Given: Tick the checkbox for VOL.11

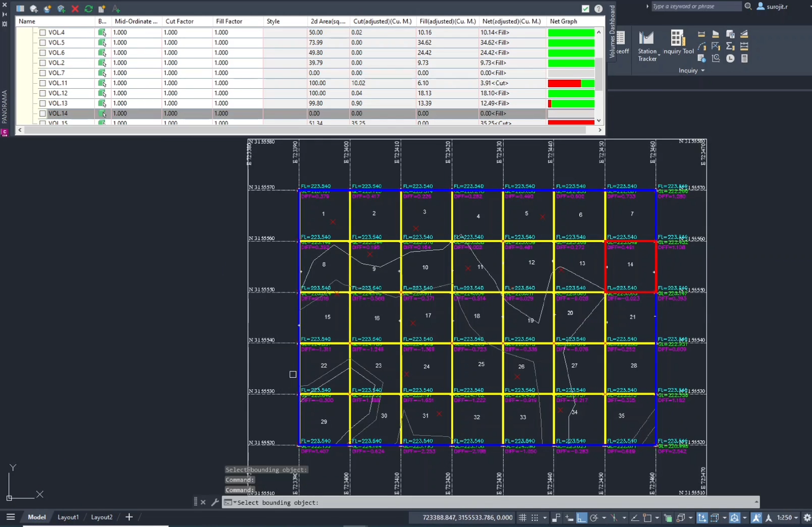Looking at the screenshot, I should (x=43, y=83).
